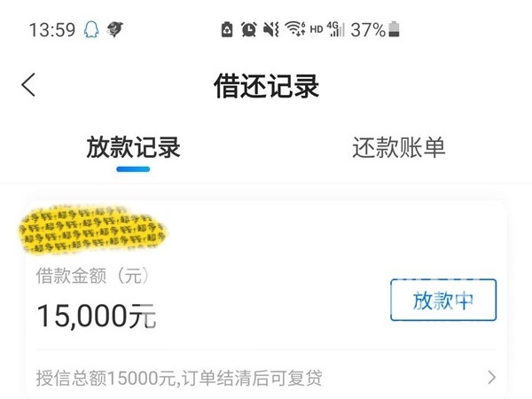
Task: Tap the 15,000元 loan amount
Action: click(x=97, y=317)
